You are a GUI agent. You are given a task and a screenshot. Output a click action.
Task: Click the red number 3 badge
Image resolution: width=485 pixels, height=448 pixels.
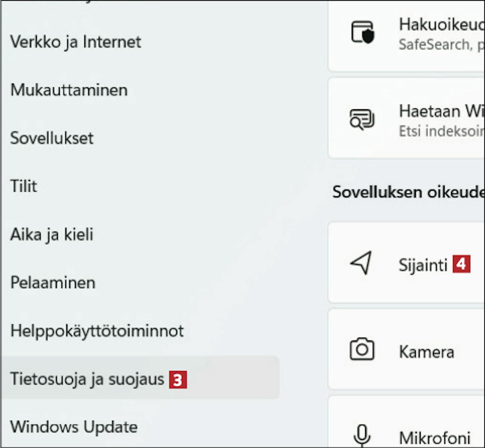pos(178,380)
